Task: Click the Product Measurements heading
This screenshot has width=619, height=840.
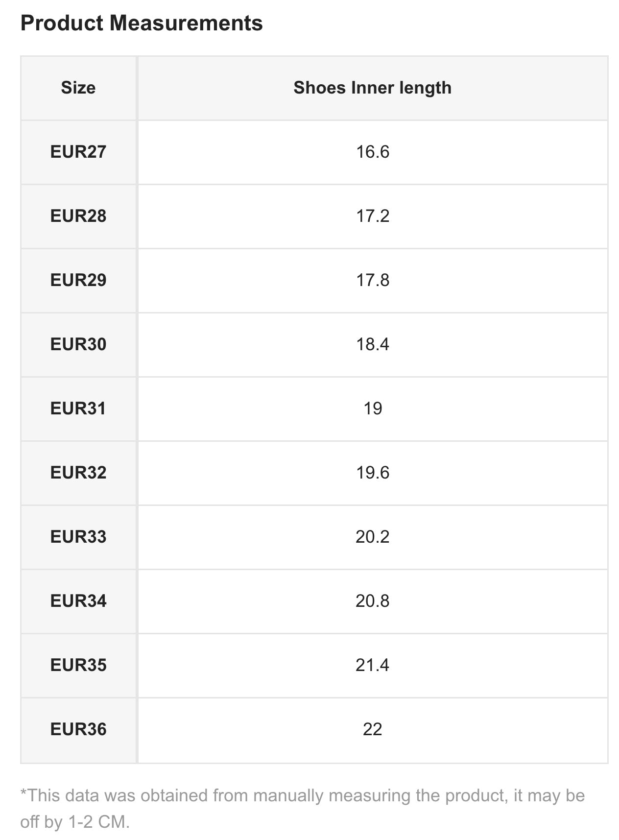Action: tap(142, 23)
